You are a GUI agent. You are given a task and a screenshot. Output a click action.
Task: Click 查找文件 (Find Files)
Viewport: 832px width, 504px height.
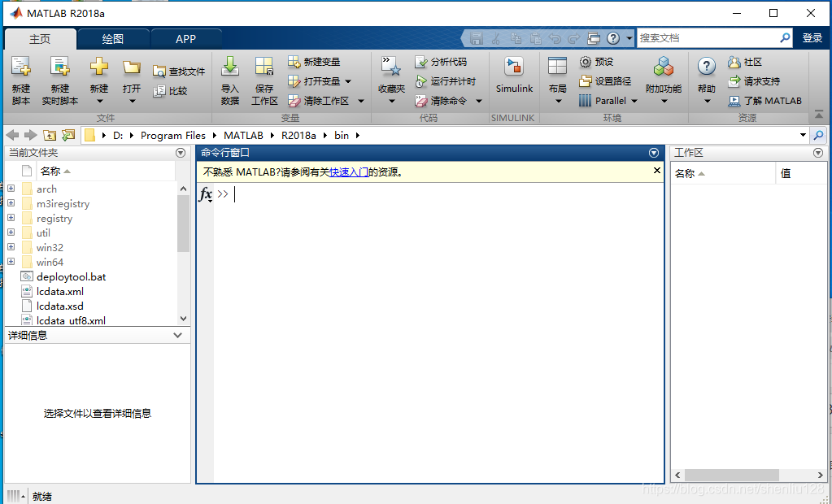(x=179, y=72)
